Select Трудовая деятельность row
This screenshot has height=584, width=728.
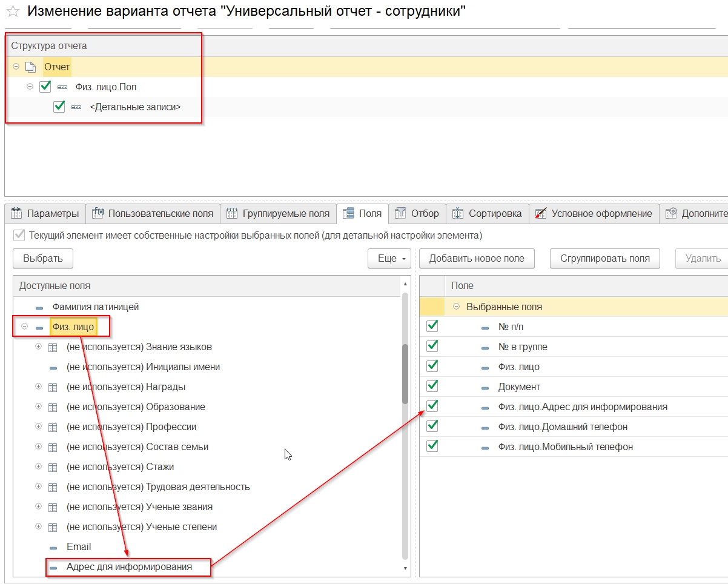coord(207,487)
